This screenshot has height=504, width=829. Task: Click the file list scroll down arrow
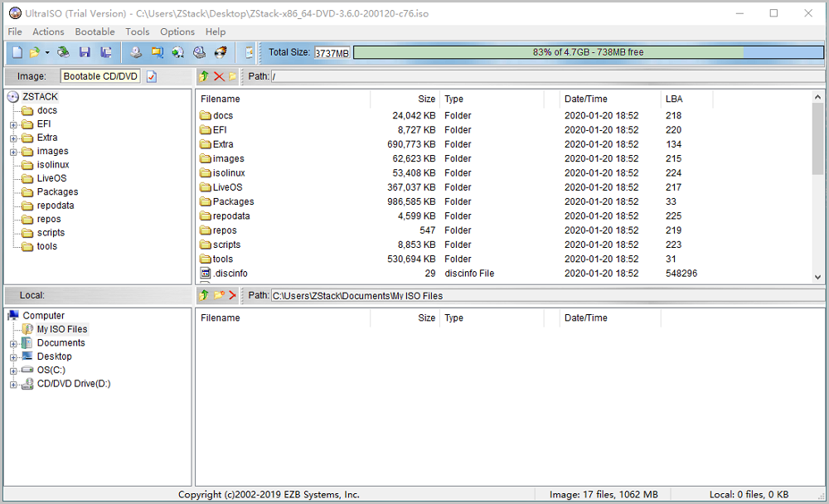click(x=817, y=277)
